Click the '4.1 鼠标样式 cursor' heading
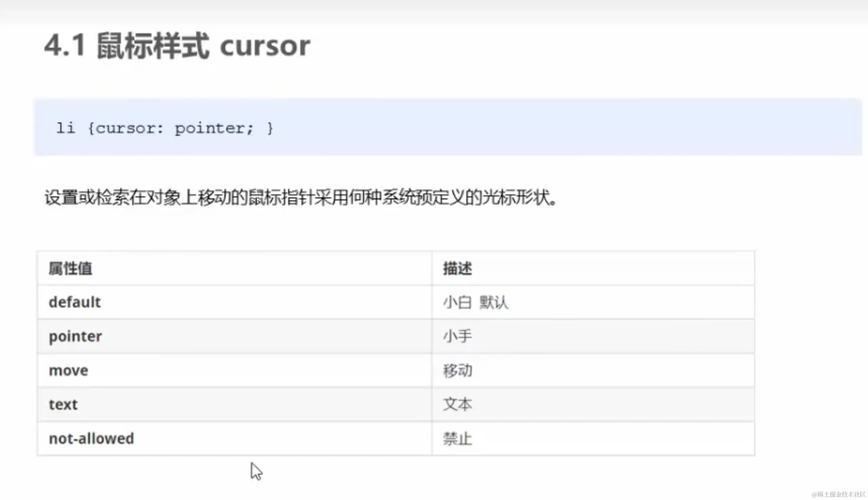 pos(177,46)
